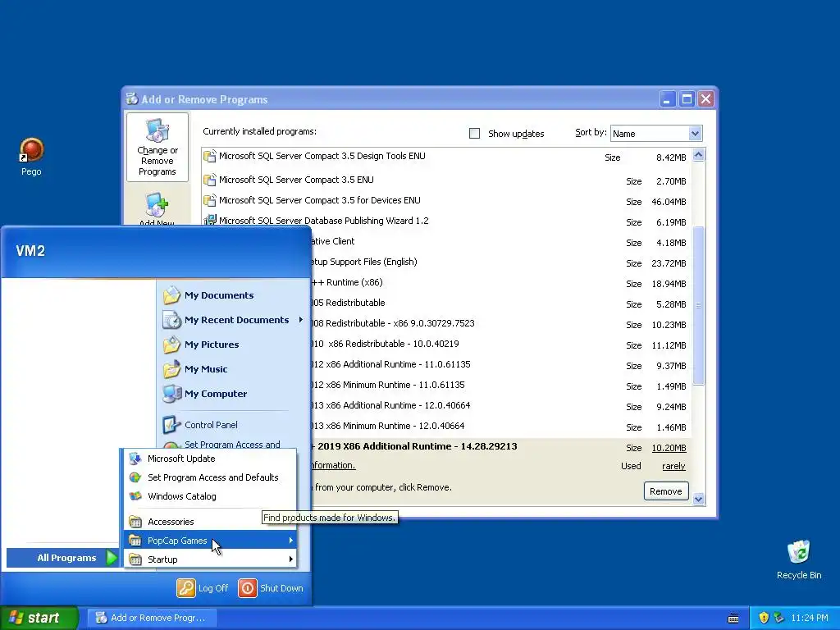Click the Windows start button

[39, 618]
